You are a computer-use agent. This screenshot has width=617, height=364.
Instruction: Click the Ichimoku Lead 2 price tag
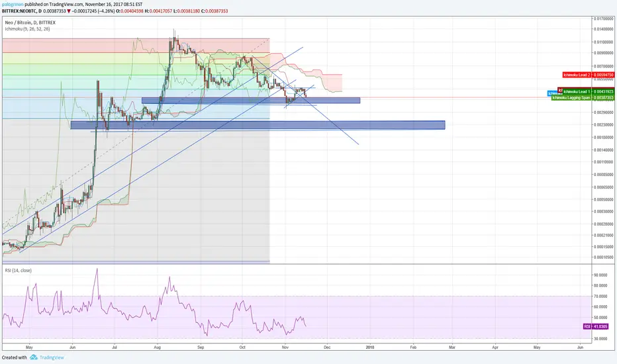[589, 75]
